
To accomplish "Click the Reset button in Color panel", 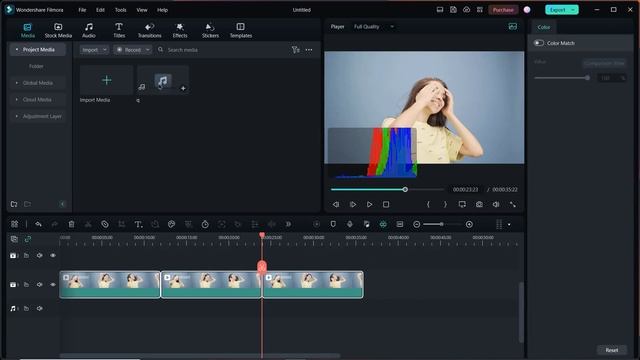I will 611,350.
